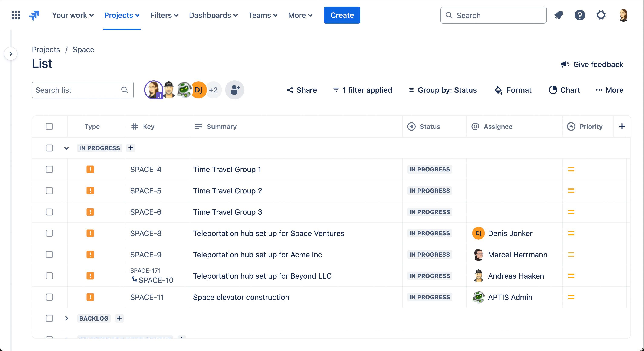
Task: Open the help question mark icon
Action: pyautogui.click(x=579, y=15)
